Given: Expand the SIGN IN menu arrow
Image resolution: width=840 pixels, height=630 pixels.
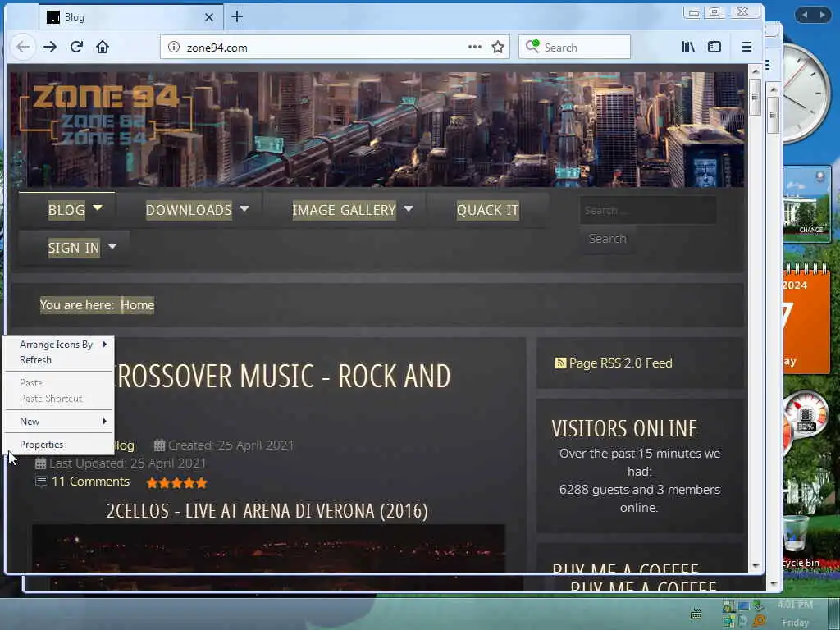Looking at the screenshot, I should tap(112, 246).
